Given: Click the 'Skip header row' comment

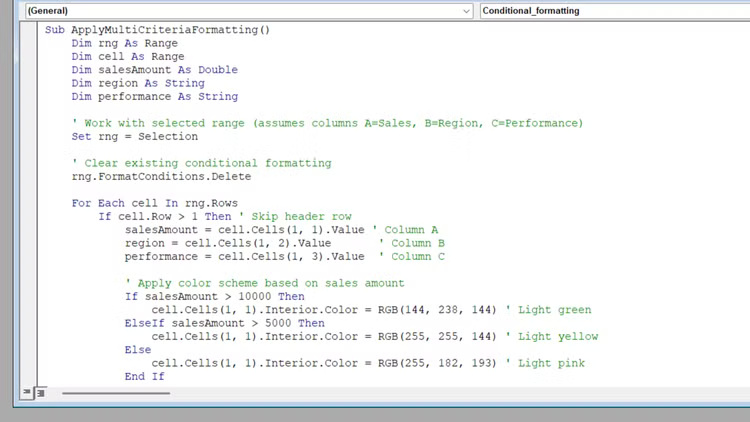Looking at the screenshot, I should (295, 216).
